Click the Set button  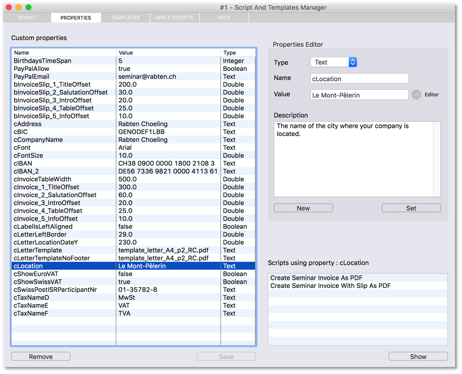411,208
